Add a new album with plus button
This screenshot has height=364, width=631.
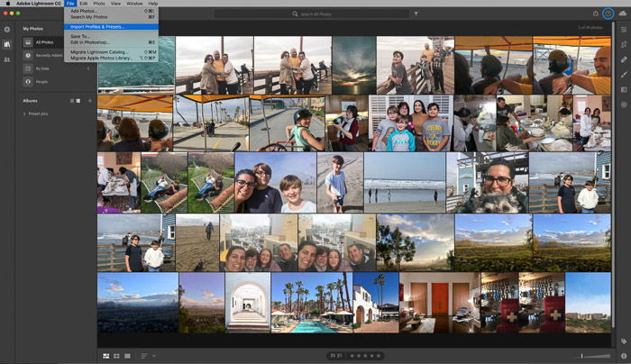pyautogui.click(x=90, y=101)
